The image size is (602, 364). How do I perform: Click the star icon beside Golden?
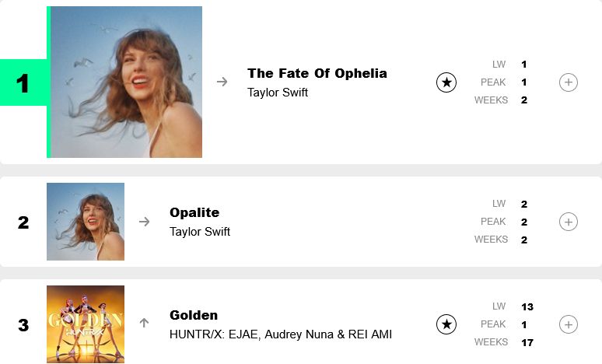(446, 324)
